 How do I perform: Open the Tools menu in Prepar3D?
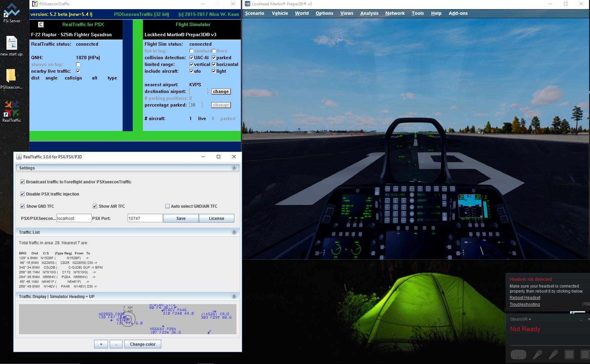tap(418, 13)
